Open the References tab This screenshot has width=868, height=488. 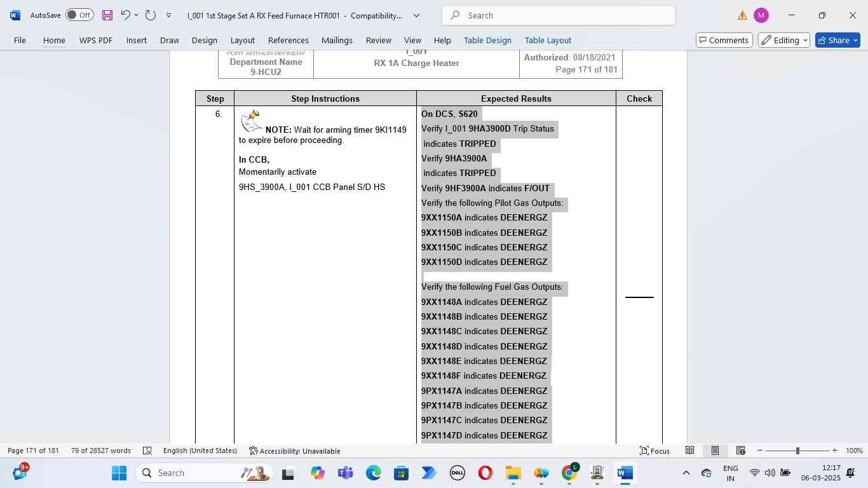pos(288,40)
